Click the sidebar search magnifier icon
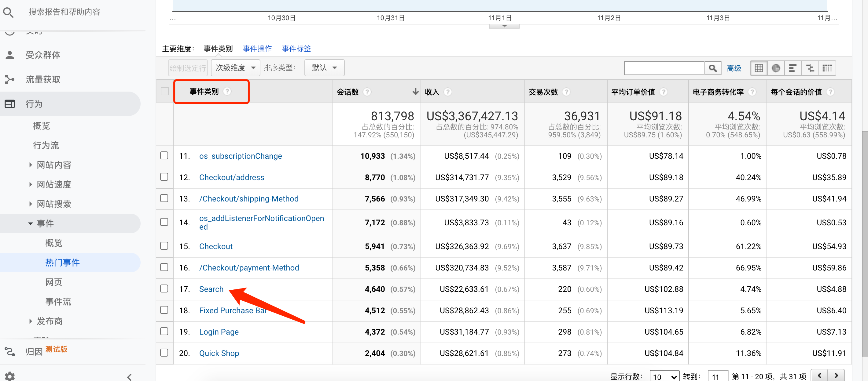 [9, 13]
